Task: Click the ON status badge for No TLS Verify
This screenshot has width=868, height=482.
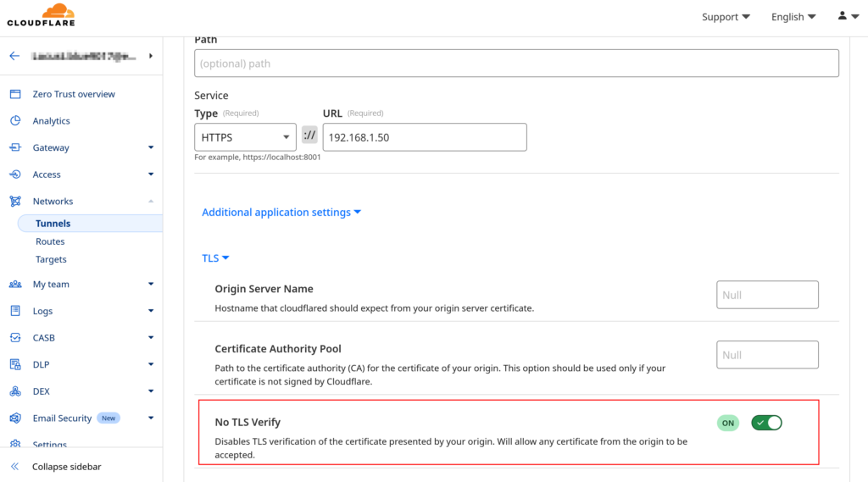Action: pos(728,423)
